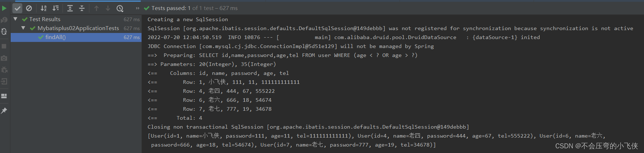Screen dimensions: 644x153
Task: Sort tests alphabetically
Action: [44, 8]
